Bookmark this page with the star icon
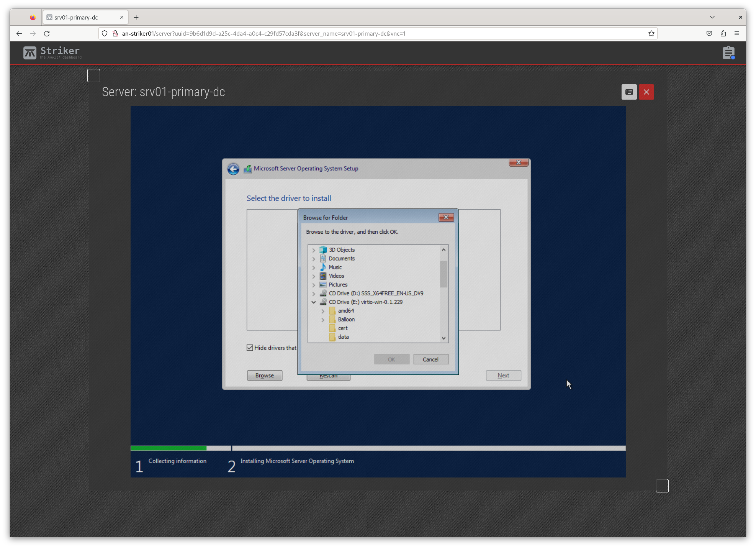This screenshot has height=548, width=756. [x=651, y=34]
